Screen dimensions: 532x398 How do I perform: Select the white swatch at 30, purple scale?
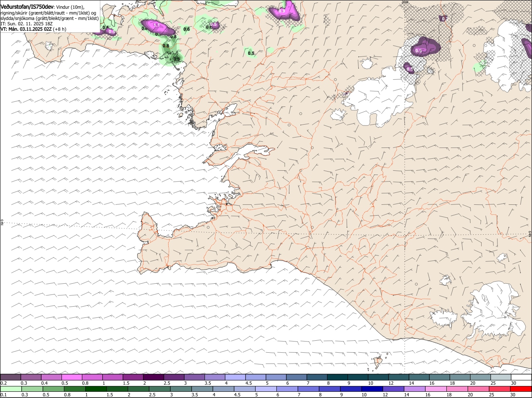[521, 377]
